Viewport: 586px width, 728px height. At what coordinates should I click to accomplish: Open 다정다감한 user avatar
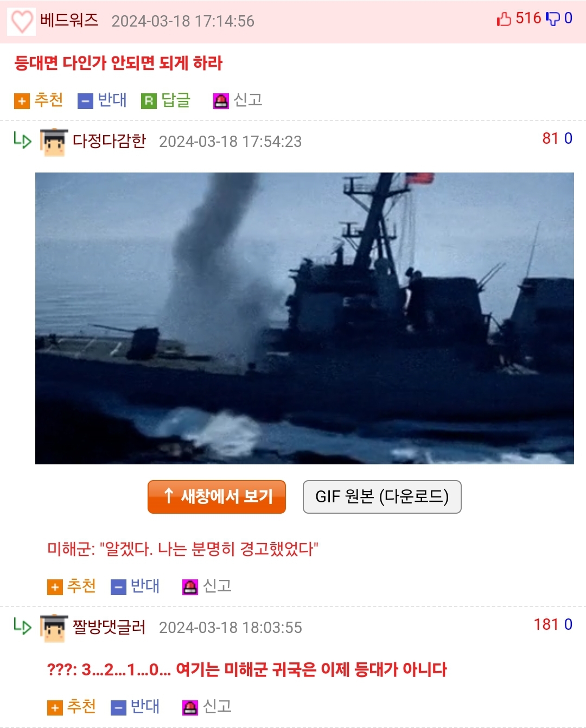54,142
